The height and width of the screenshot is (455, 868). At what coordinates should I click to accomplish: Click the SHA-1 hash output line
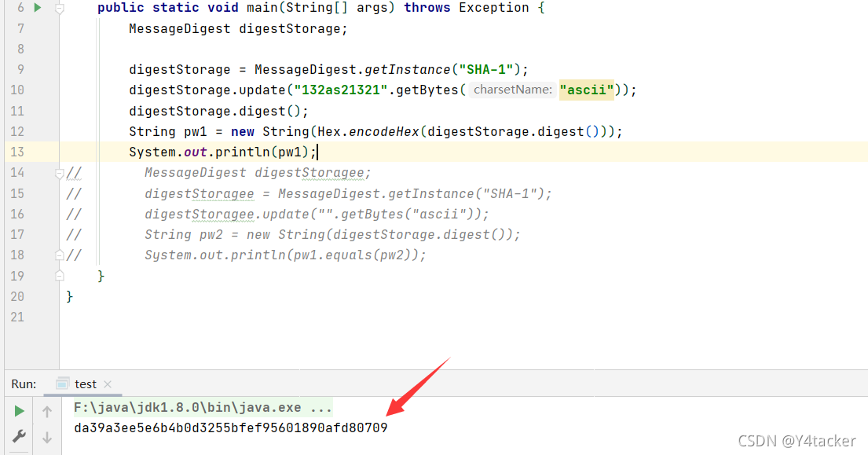pyautogui.click(x=231, y=427)
